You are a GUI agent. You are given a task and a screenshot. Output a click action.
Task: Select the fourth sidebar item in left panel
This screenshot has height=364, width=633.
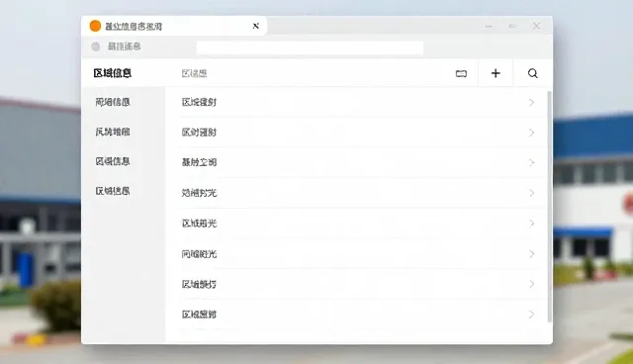click(113, 191)
